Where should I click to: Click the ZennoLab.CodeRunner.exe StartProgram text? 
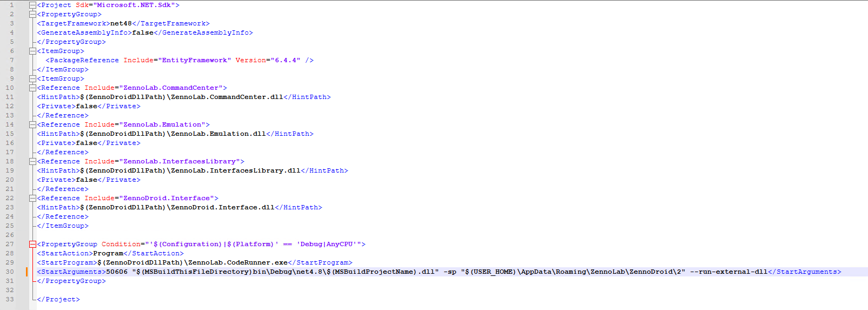pos(193,262)
